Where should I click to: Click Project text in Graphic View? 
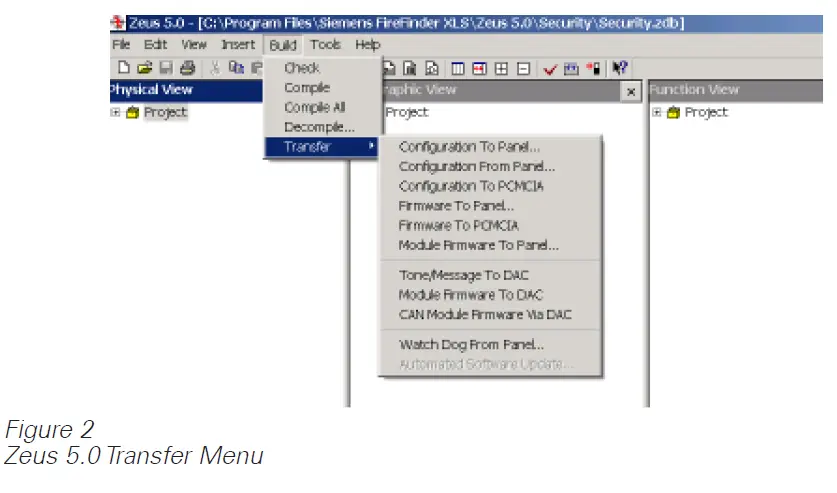coord(407,113)
